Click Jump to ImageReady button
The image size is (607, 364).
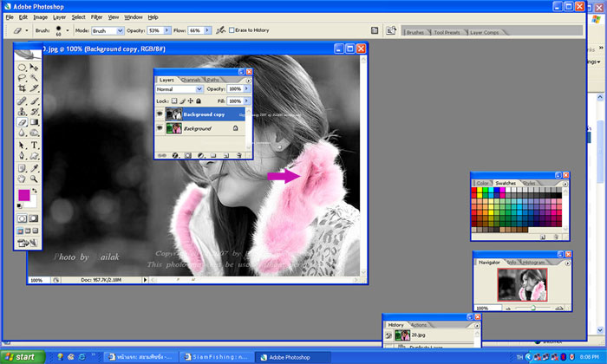[x=27, y=243]
